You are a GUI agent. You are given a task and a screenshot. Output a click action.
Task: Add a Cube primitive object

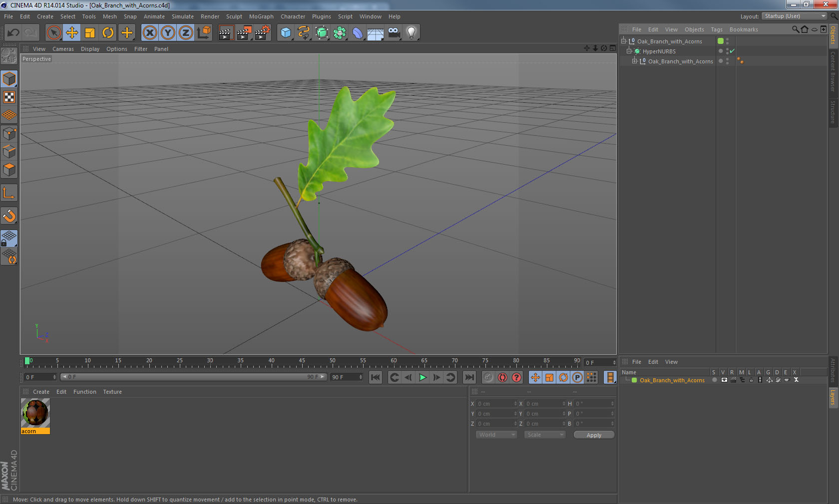coord(286,33)
